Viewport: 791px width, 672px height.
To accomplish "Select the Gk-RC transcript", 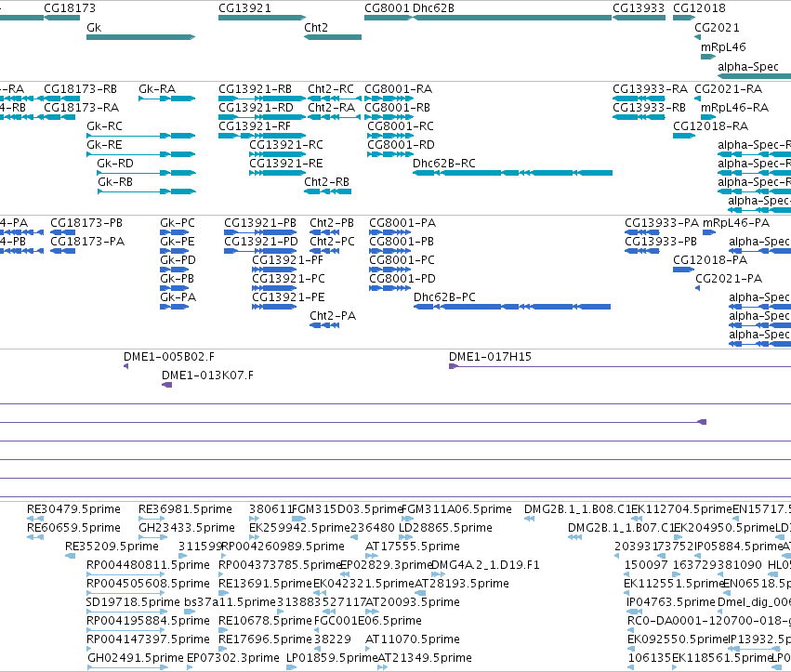I will click(x=140, y=136).
